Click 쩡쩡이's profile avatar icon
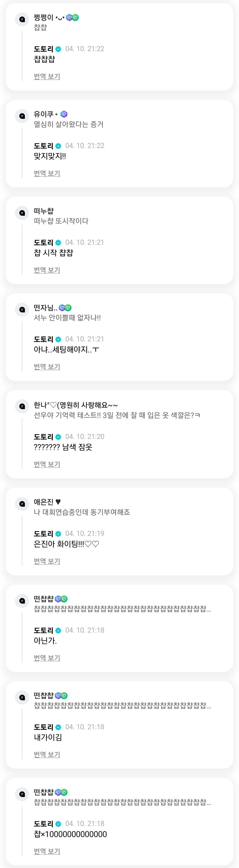Image resolution: width=239 pixels, height=868 pixels. (x=22, y=19)
